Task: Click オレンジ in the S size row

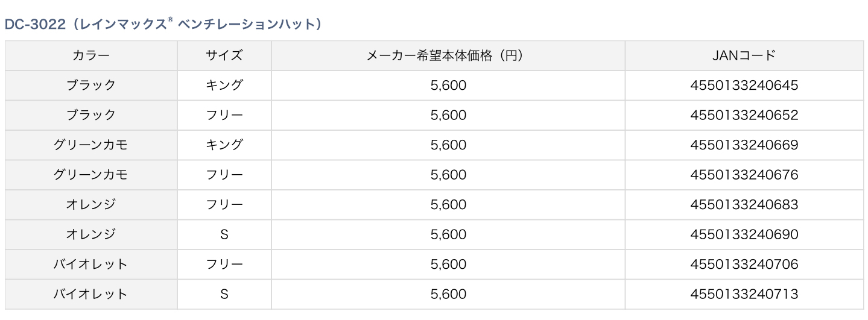Action: click(91, 234)
